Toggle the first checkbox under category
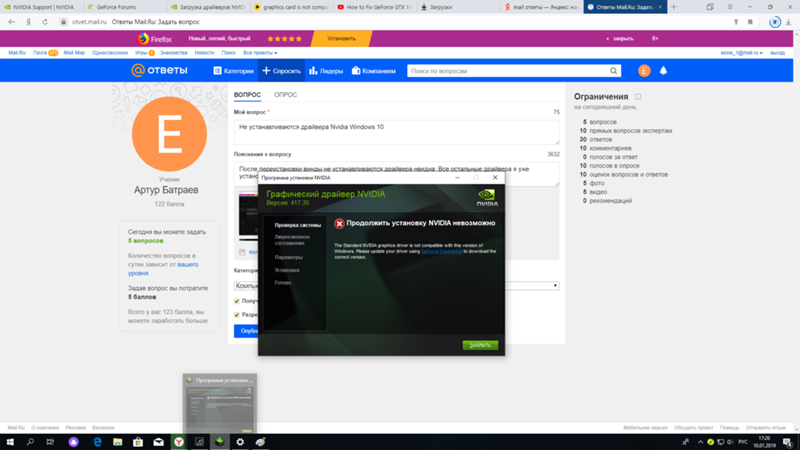This screenshot has width=800, height=450. [x=237, y=301]
